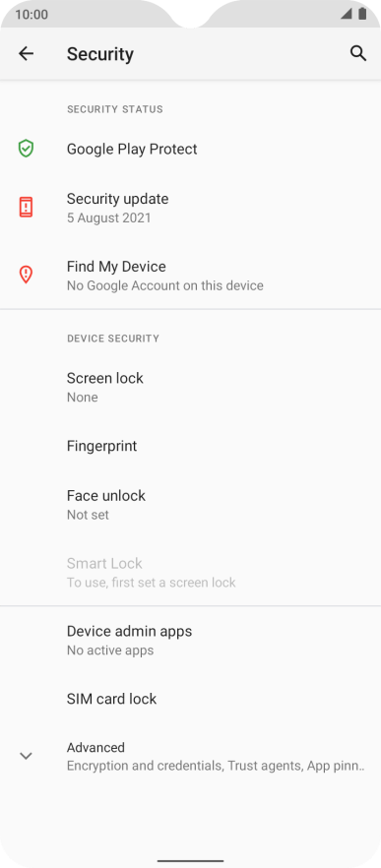Open Security update 5 August 2021

coord(191,208)
